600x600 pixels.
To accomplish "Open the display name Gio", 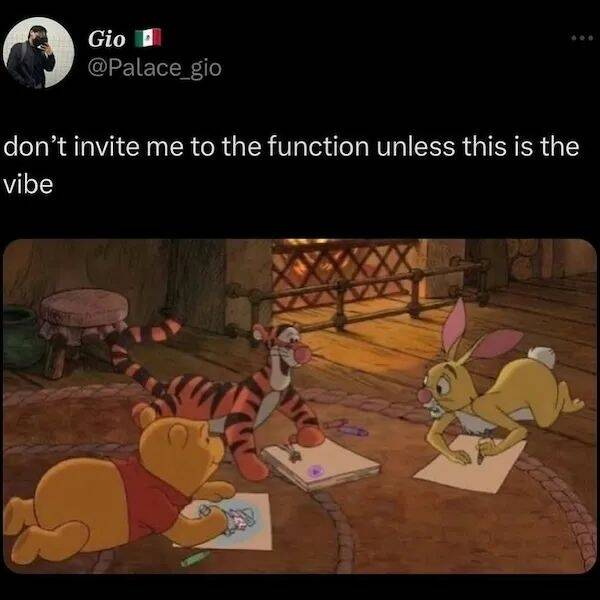I will (106, 39).
